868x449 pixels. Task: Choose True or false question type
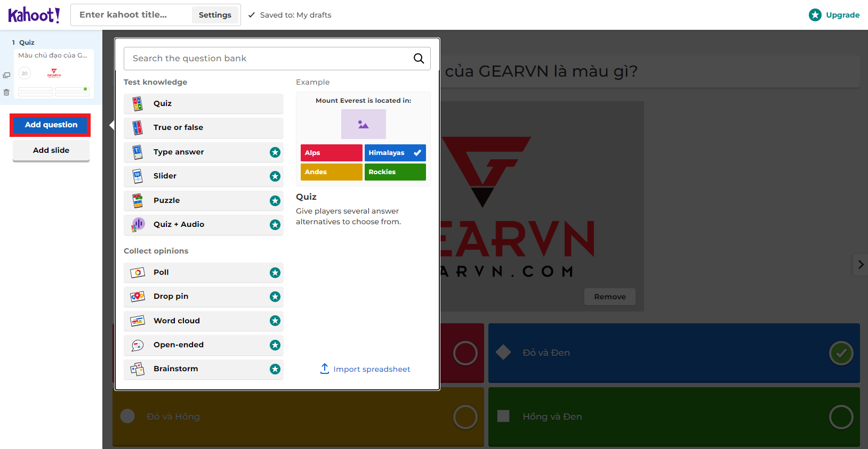pyautogui.click(x=204, y=128)
